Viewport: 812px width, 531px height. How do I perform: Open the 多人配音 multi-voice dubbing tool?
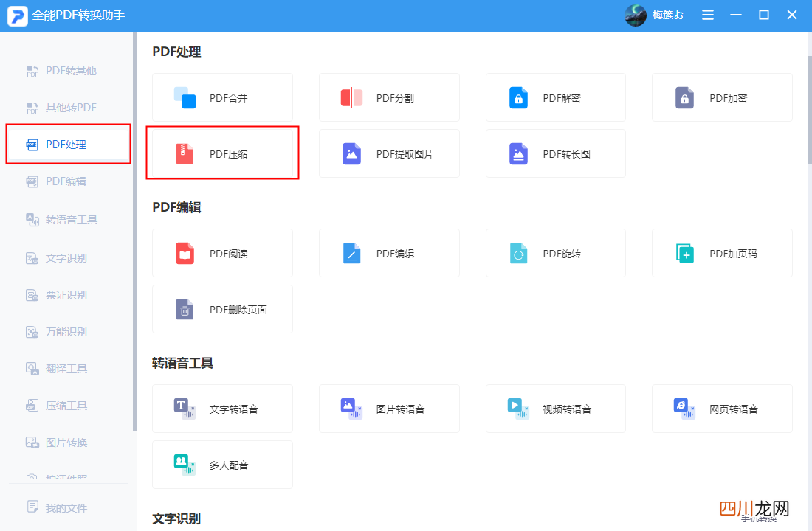(x=222, y=464)
